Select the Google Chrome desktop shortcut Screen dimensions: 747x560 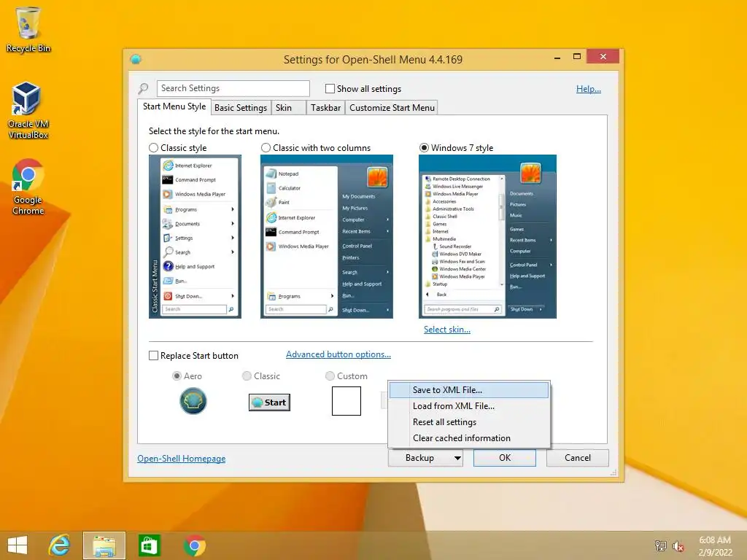tap(28, 187)
